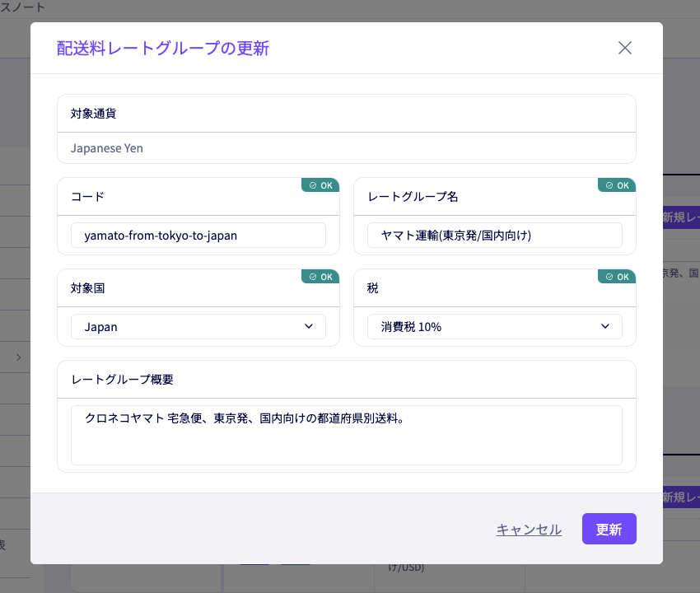Image resolution: width=700 pixels, height=593 pixels.
Task: Click the キャンセル link
Action: click(x=529, y=529)
